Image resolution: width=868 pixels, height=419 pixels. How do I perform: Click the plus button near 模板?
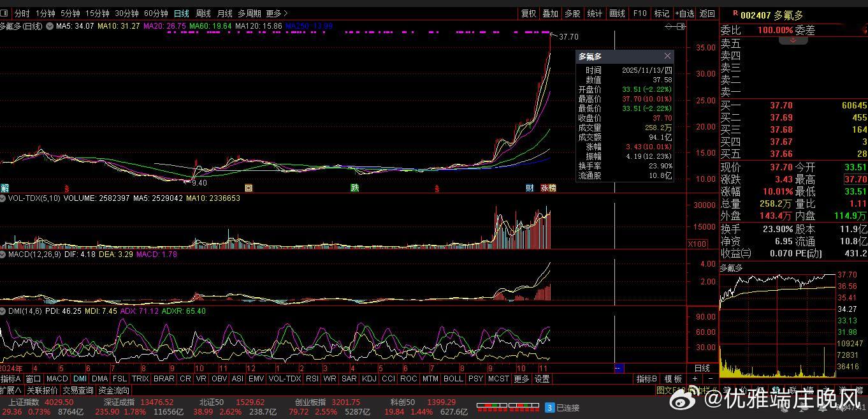click(695, 379)
